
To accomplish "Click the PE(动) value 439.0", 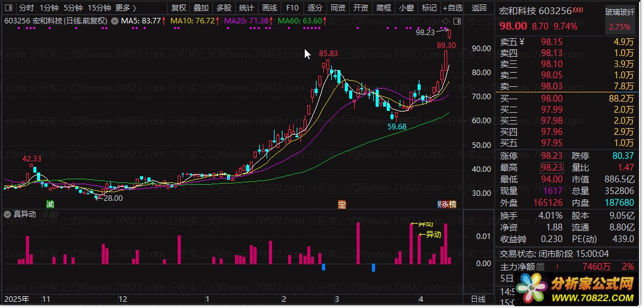I will click(x=622, y=238).
